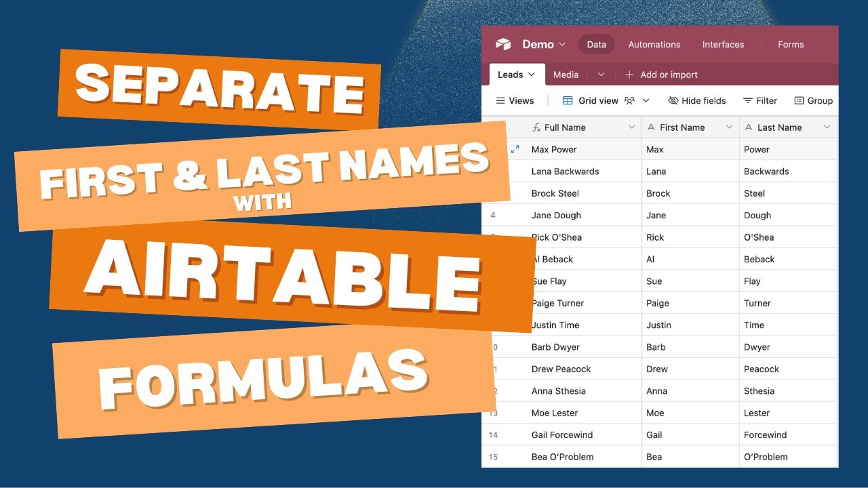The width and height of the screenshot is (868, 488).
Task: Click the grid icon of Grid view
Action: click(568, 100)
